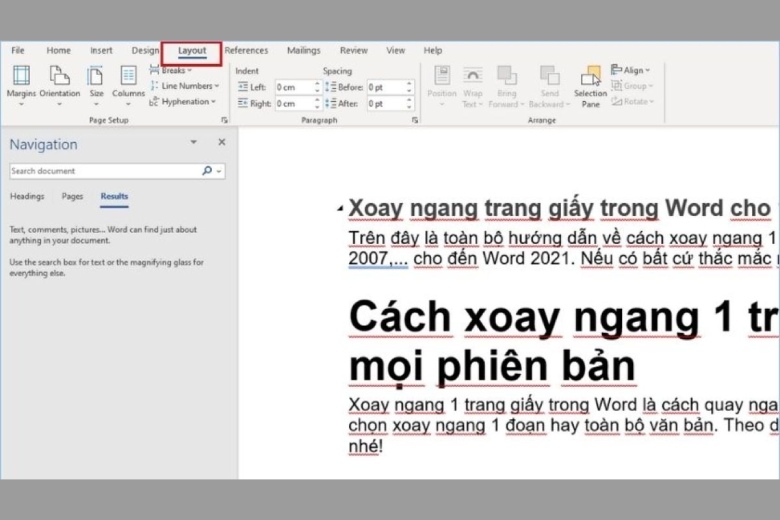The width and height of the screenshot is (780, 520).
Task: Open the Hyphenation dropdown
Action: (x=183, y=102)
